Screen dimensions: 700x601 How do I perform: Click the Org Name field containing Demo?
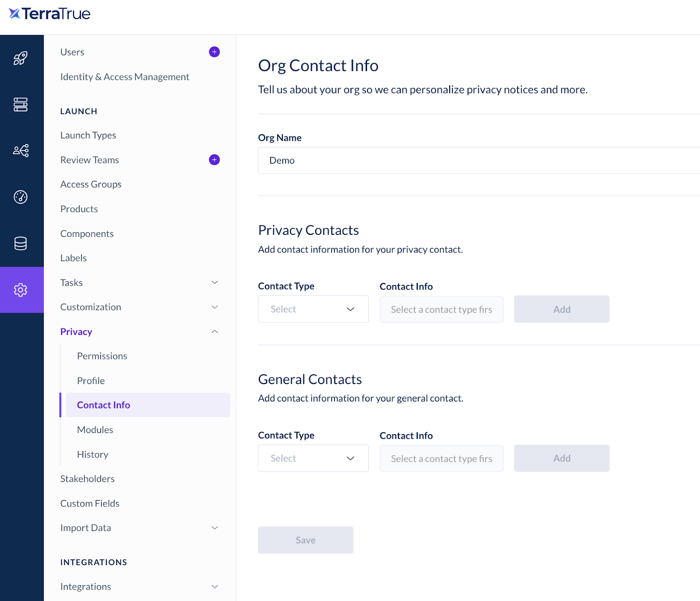(479, 161)
